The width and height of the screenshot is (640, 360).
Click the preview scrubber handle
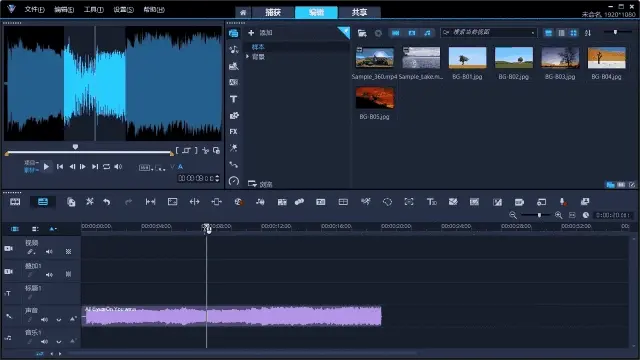click(x=75, y=147)
